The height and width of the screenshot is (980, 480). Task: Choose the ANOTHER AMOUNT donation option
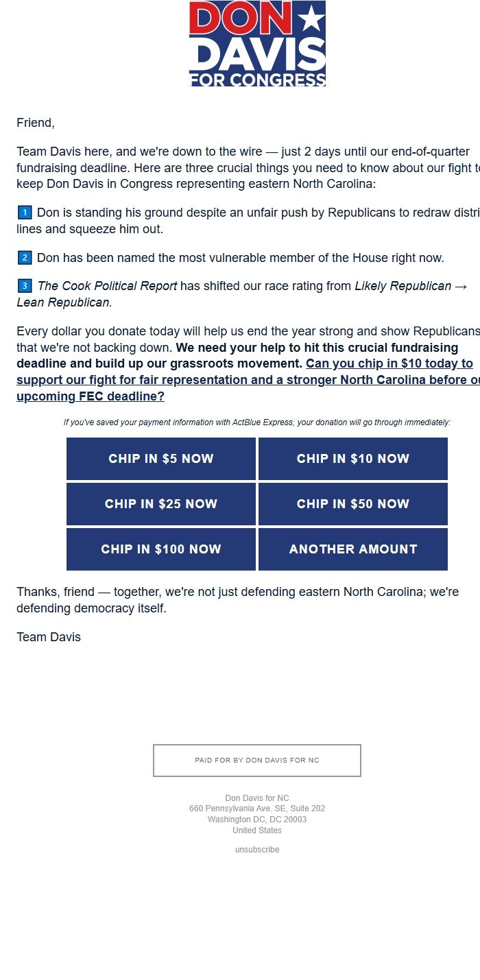click(x=352, y=549)
